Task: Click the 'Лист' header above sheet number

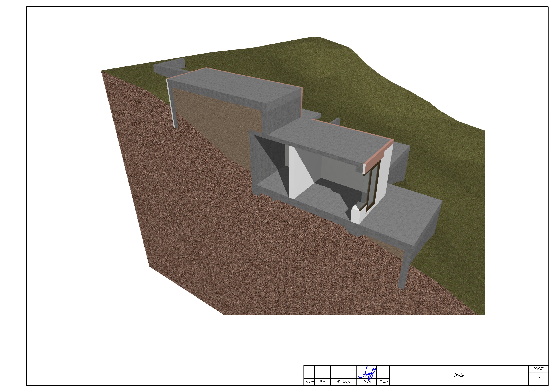Action: (x=538, y=369)
